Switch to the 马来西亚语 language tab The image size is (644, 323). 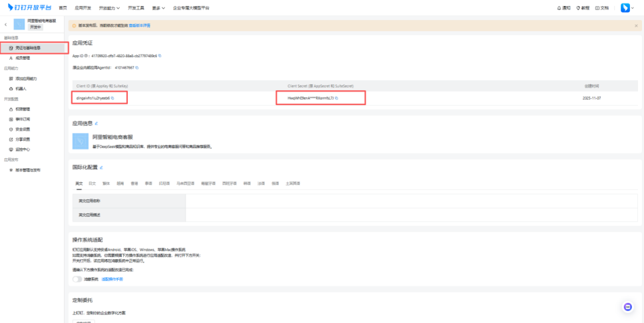pos(185,183)
